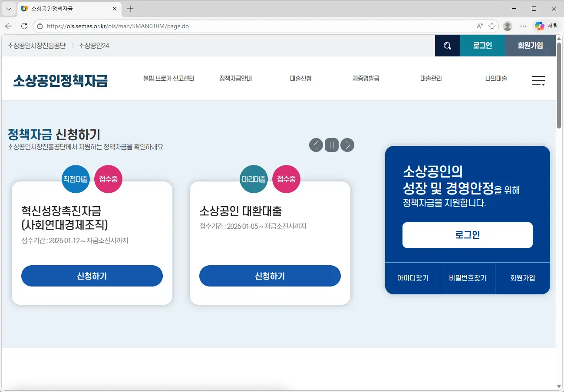Click the search magnifier icon
The height and width of the screenshot is (392, 564).
447,45
